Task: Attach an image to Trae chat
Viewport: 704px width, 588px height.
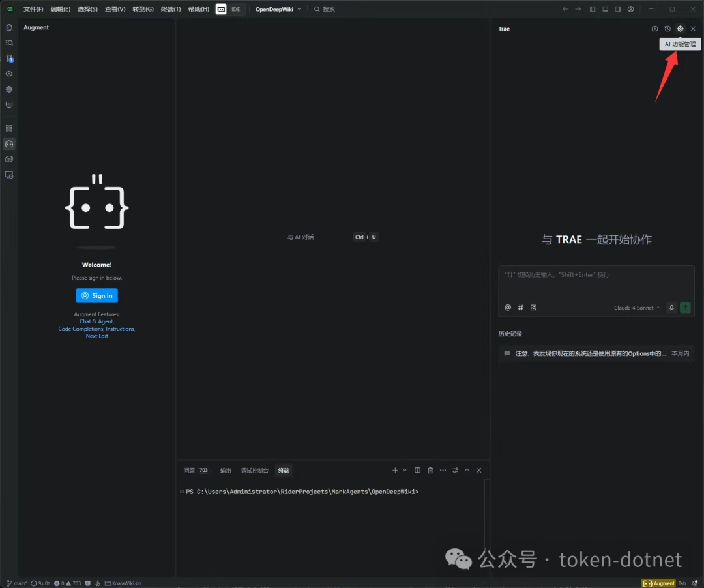Action: [533, 308]
